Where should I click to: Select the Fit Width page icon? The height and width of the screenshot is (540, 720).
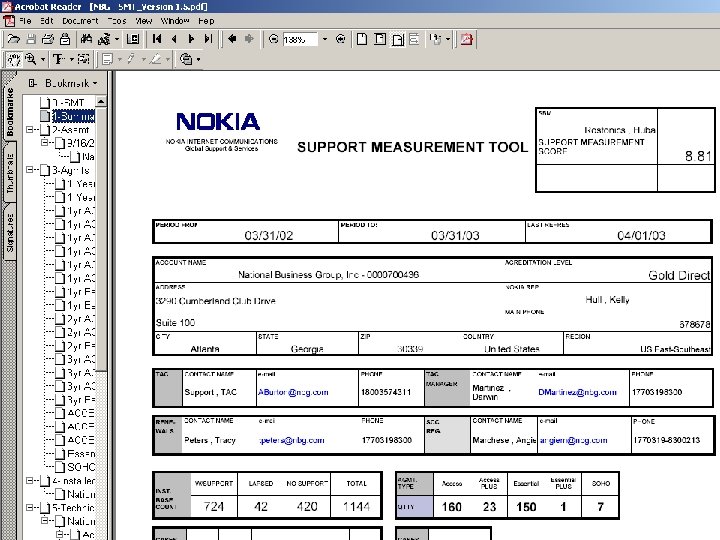[398, 40]
